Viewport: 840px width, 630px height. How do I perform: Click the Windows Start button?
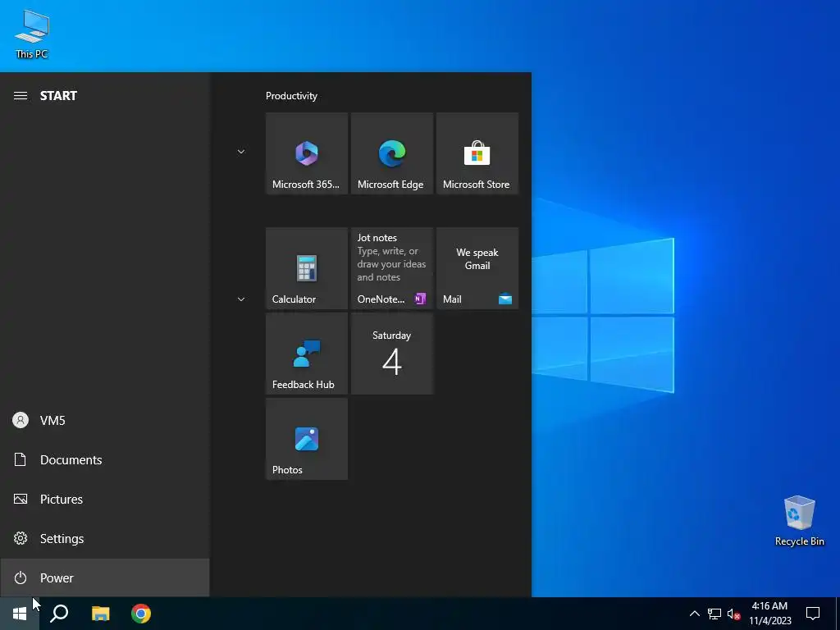pyautogui.click(x=20, y=614)
